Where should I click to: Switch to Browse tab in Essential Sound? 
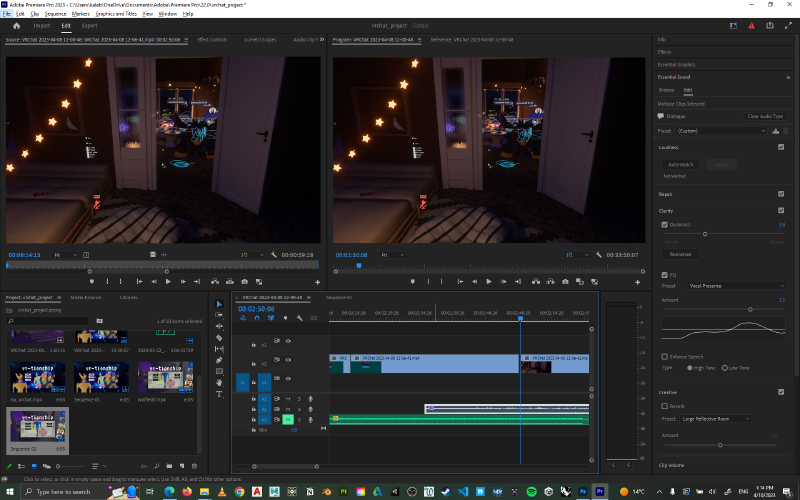pos(666,90)
